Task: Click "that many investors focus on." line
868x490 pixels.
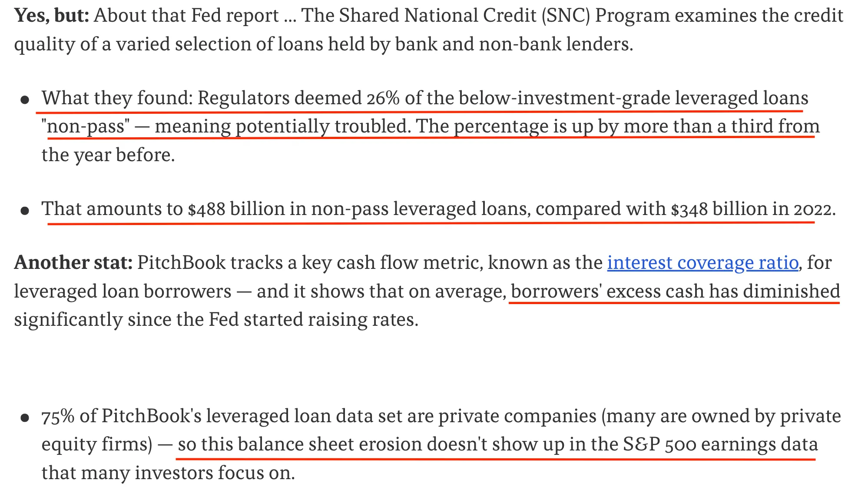Action: pos(168,473)
